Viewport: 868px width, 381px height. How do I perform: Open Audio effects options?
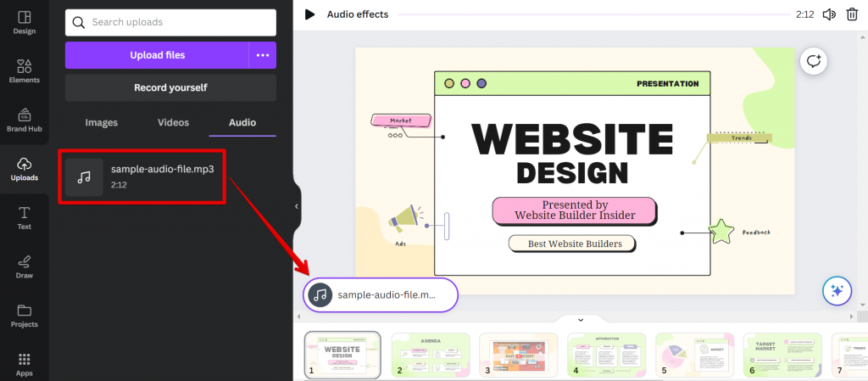[x=358, y=14]
